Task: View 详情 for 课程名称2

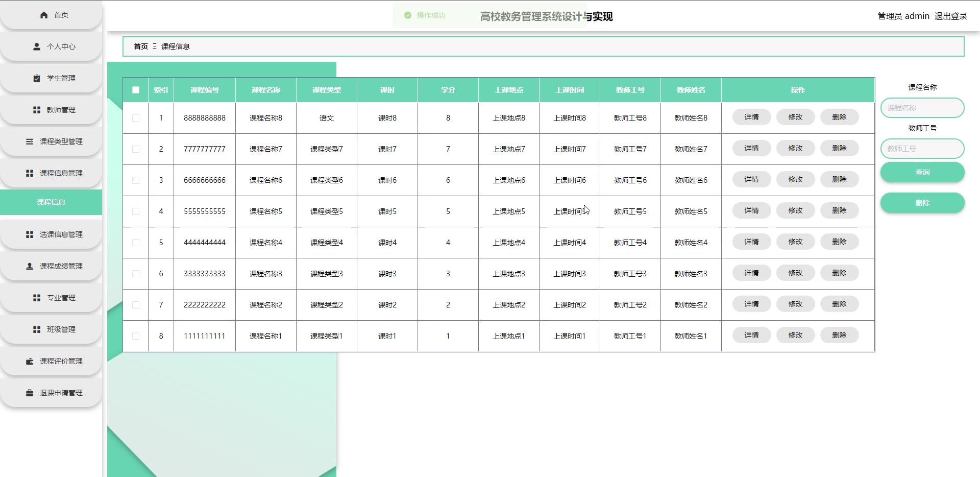Action: pyautogui.click(x=751, y=304)
